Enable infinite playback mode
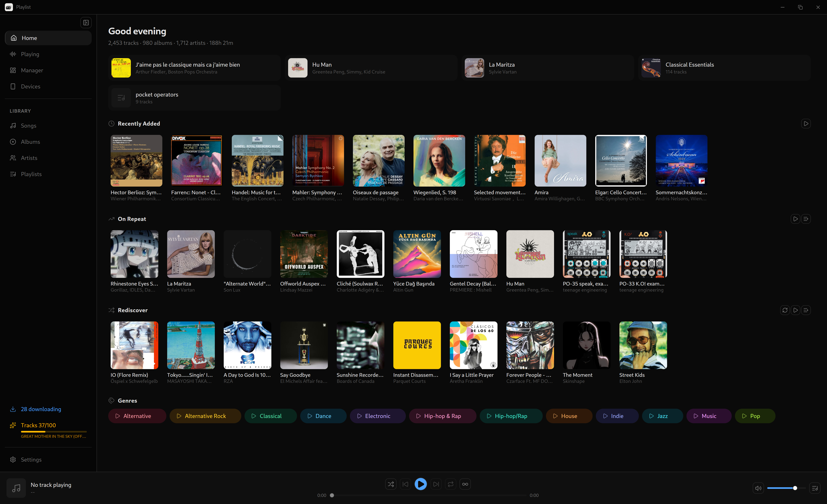The width and height of the screenshot is (827, 504). tap(465, 484)
